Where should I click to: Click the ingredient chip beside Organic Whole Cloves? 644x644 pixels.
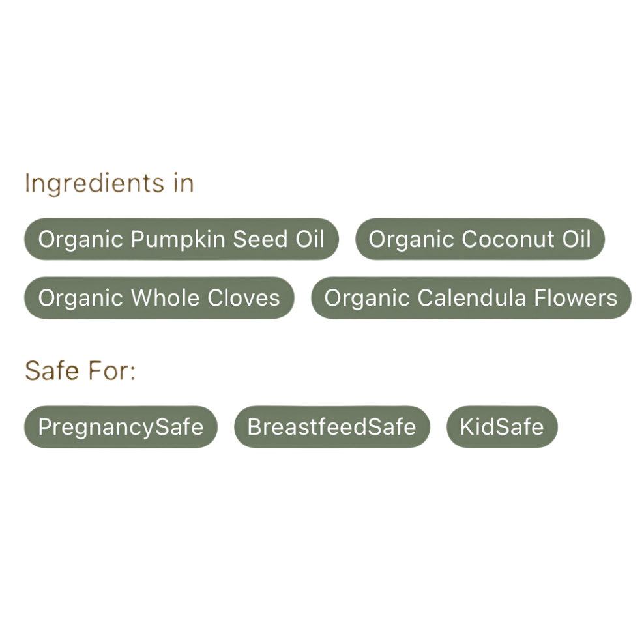point(471,298)
